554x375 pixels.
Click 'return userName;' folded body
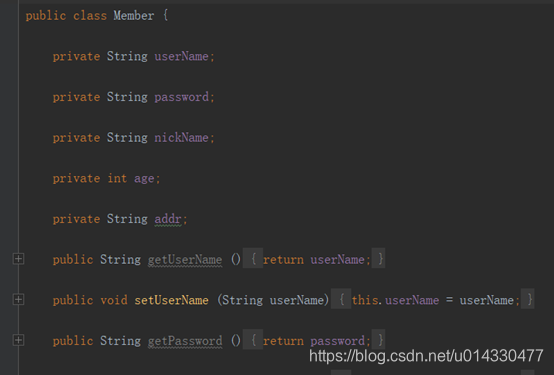coord(317,260)
